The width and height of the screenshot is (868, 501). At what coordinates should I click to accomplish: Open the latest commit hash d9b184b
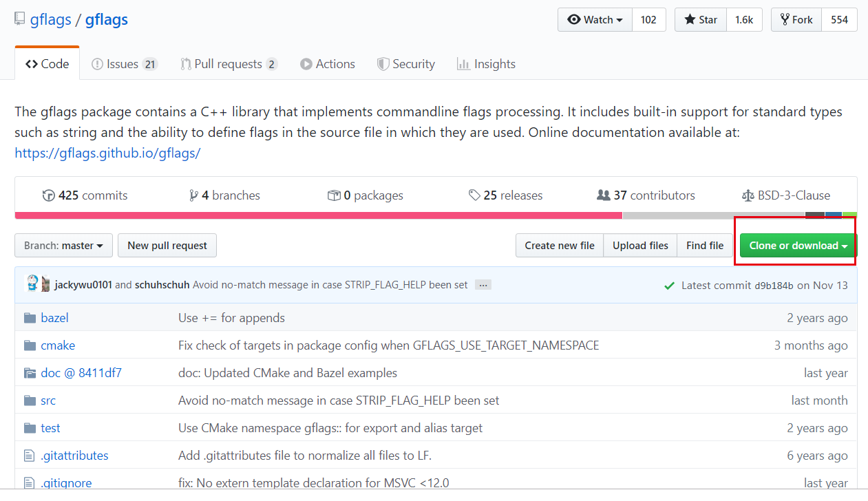coord(774,285)
